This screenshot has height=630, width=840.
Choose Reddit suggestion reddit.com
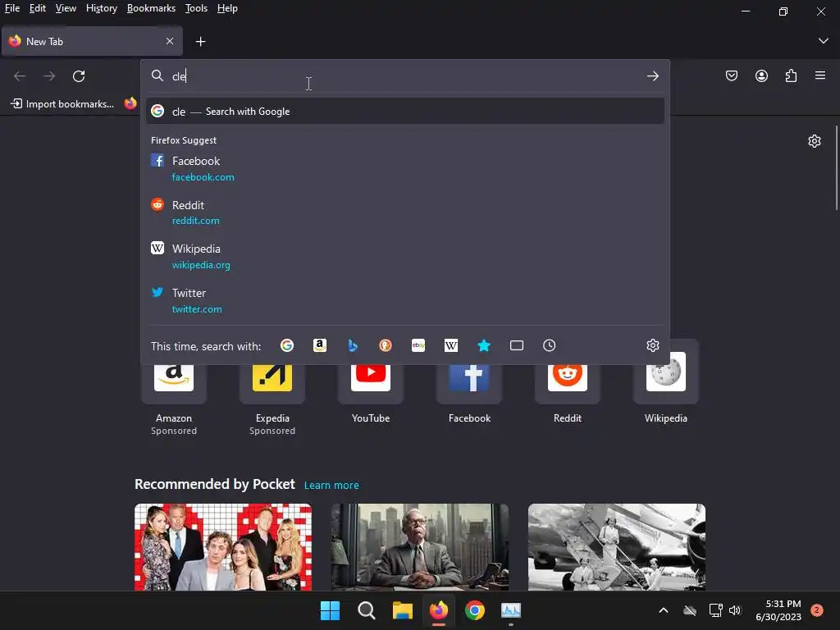[x=405, y=212]
